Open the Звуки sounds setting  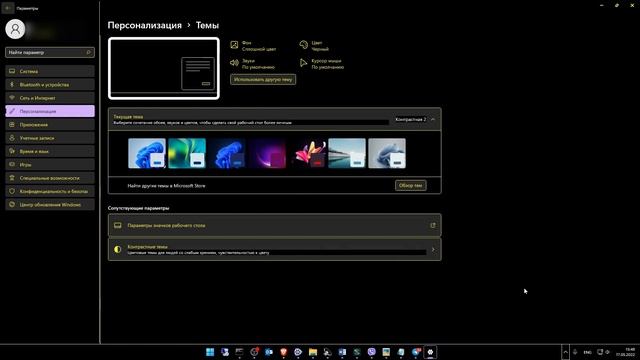coord(253,64)
